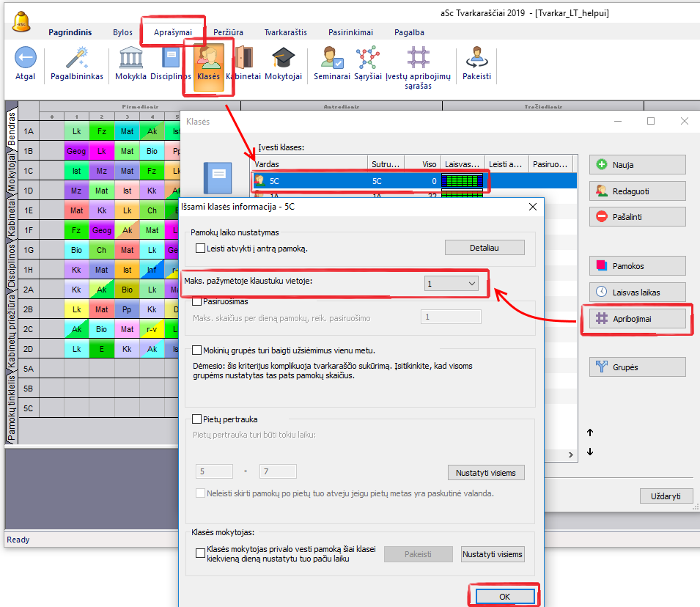Viewport: 700px width, 607px height.
Task: Select the Mokytojai teachers icon
Action: (x=283, y=59)
